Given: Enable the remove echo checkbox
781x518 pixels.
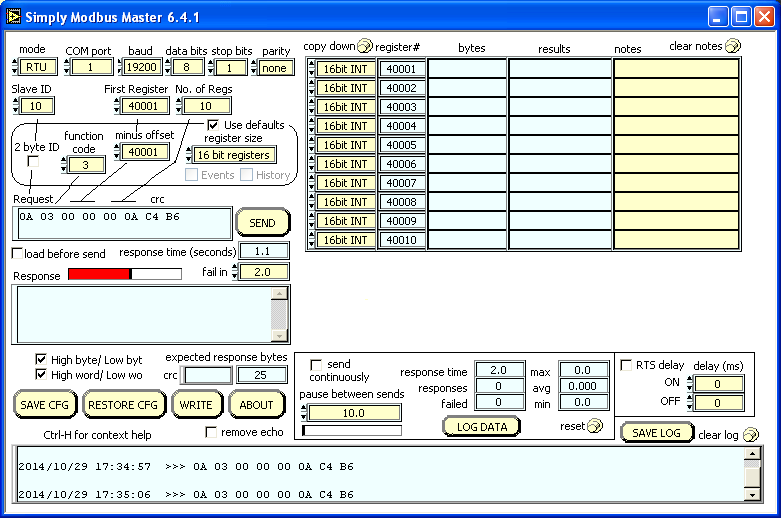Looking at the screenshot, I should (x=211, y=432).
